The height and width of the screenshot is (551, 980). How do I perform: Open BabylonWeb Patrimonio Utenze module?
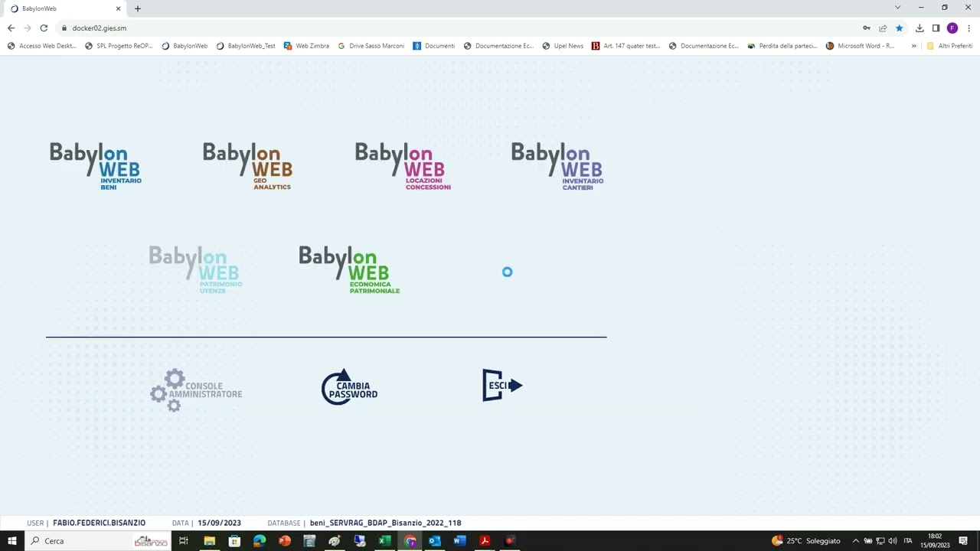point(195,269)
